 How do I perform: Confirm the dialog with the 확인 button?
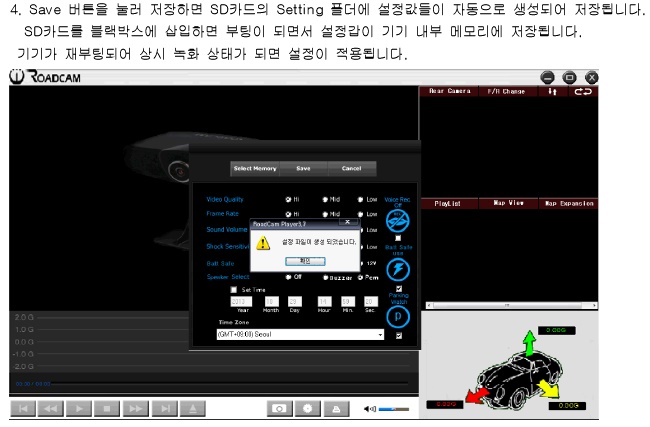click(x=305, y=261)
